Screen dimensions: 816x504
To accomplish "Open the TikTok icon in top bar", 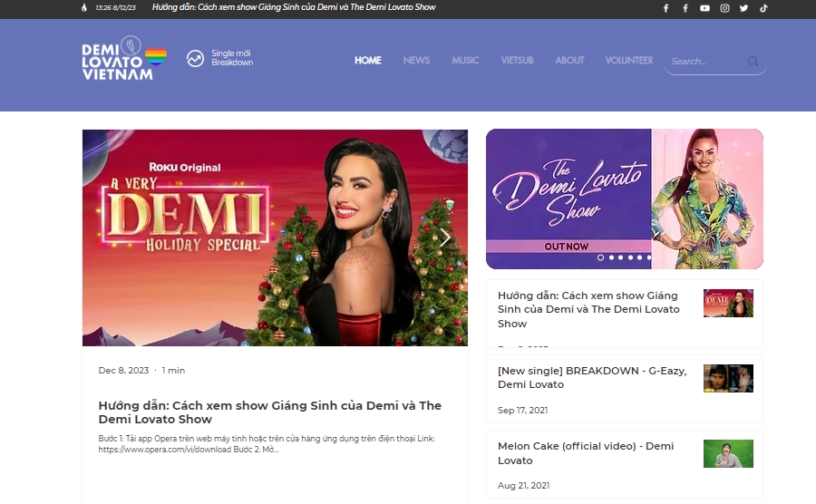I will [x=763, y=8].
